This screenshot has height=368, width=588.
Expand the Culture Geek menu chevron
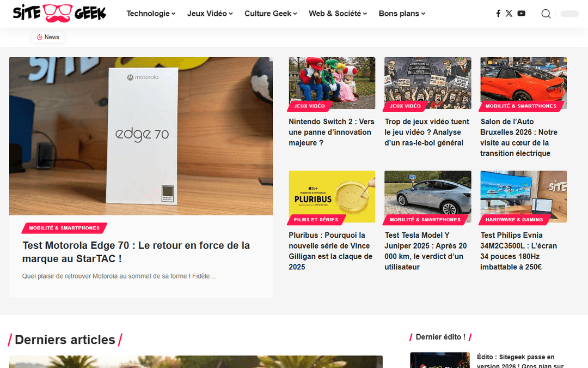(x=295, y=14)
